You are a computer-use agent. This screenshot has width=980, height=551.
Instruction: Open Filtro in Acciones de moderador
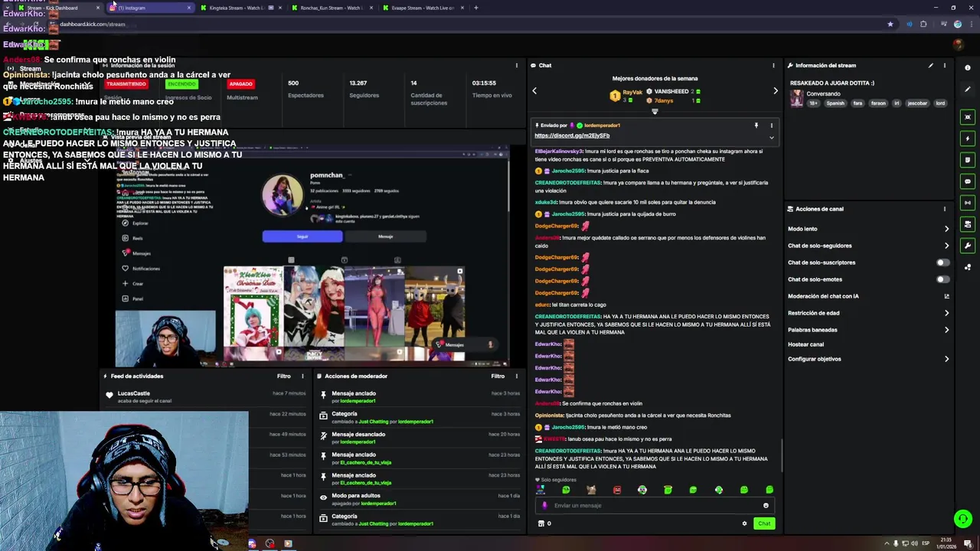point(498,377)
